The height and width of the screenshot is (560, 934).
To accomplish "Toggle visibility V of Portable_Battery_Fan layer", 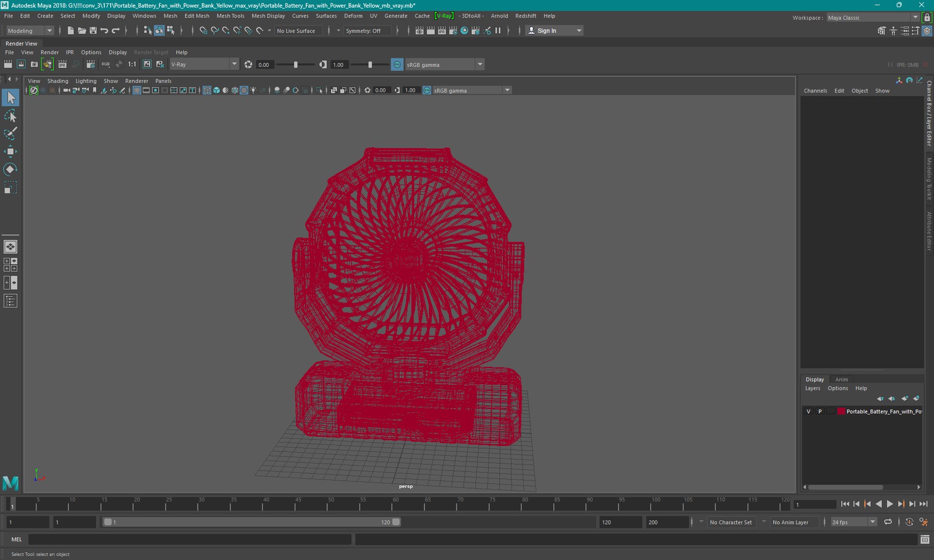I will (x=808, y=411).
